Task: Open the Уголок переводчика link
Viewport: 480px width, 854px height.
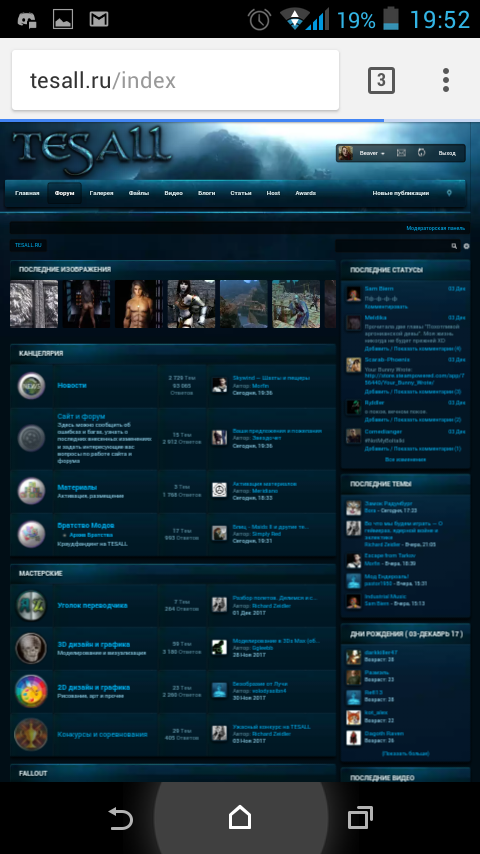Action: pyautogui.click(x=92, y=605)
